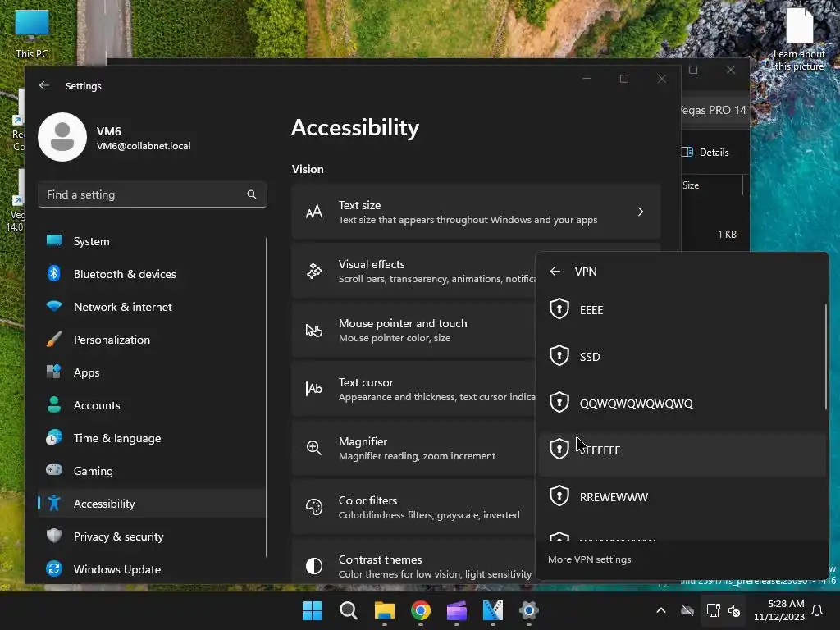This screenshot has width=840, height=630.
Task: Open the Windows Start menu
Action: [x=312, y=610]
